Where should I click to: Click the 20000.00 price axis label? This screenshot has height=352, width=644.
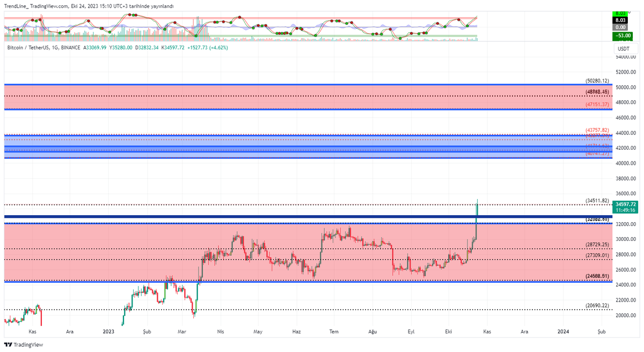[x=626, y=316]
